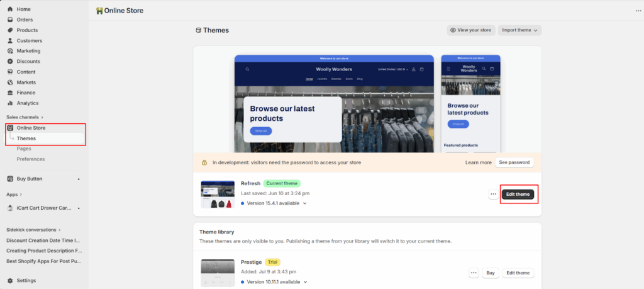Click the Analytics bar chart icon
Viewport: 644px width, 289px height.
[10, 103]
